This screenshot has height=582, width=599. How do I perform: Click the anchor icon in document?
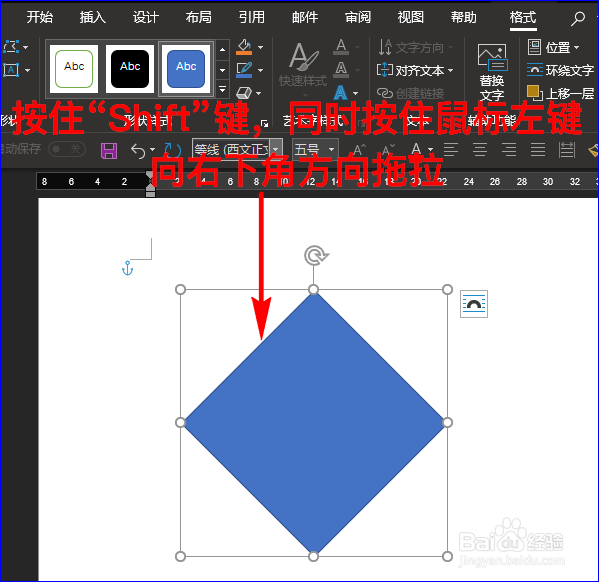point(127,268)
